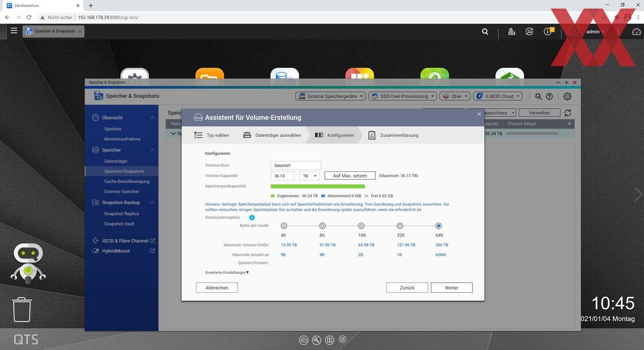Select 4K bytes per inode
The width and height of the screenshot is (644, 350).
click(x=284, y=226)
